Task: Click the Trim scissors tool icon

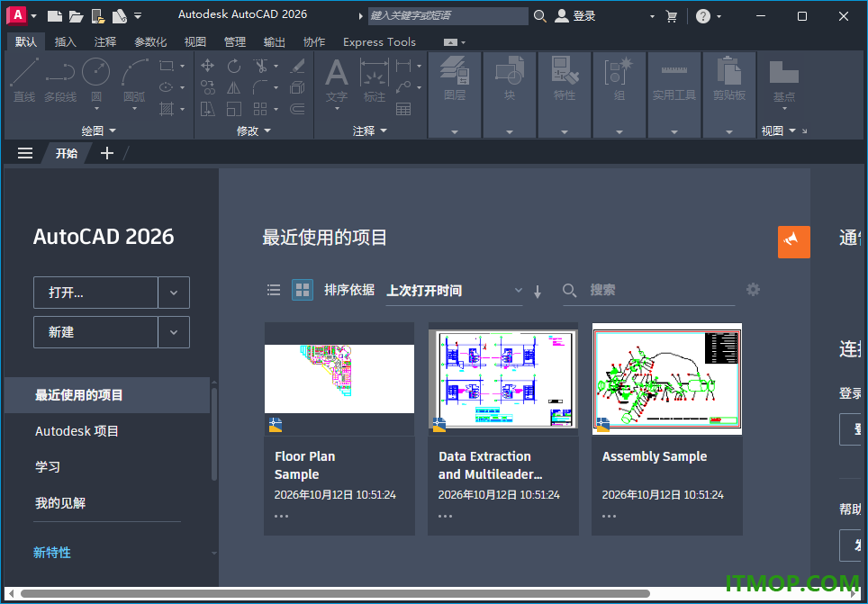Action: point(260,66)
